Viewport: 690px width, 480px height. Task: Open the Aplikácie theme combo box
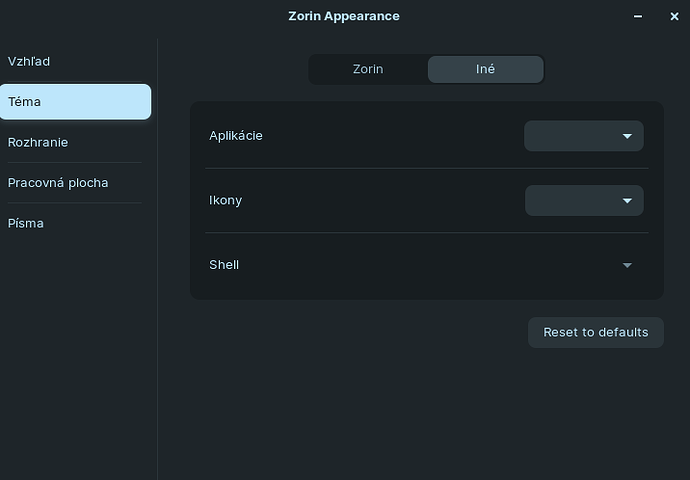pyautogui.click(x=584, y=136)
